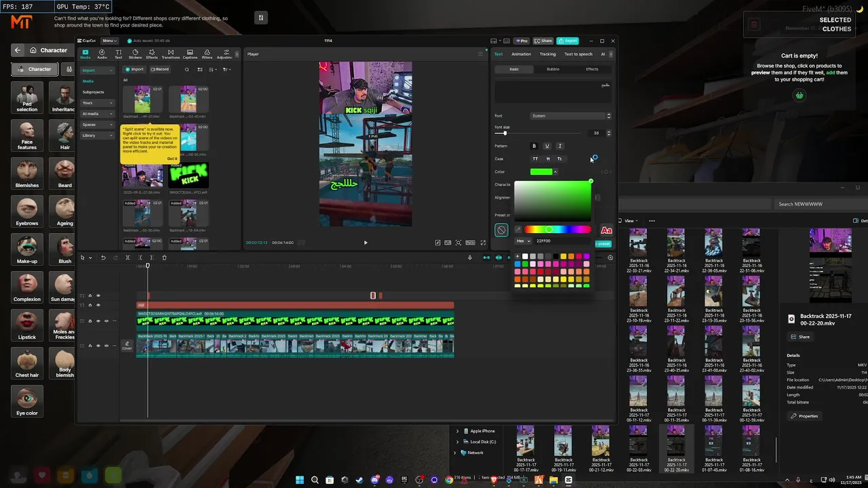Toggle visibility of the main video track
The image size is (868, 488).
point(98,346)
